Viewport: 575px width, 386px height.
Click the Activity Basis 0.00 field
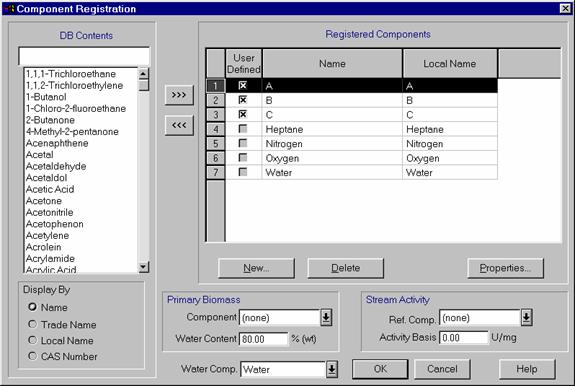click(464, 338)
